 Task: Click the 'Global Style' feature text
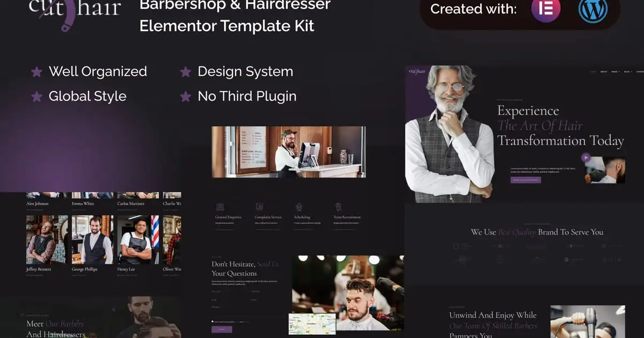87,97
